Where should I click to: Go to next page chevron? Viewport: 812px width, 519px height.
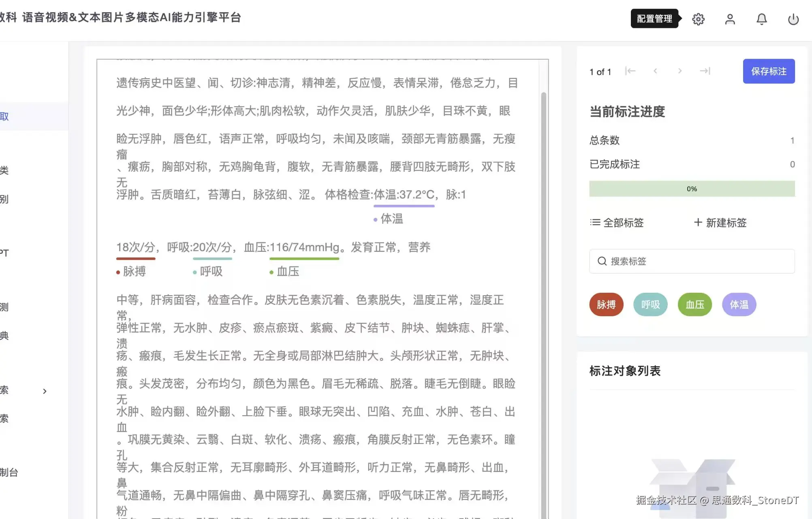tap(680, 71)
